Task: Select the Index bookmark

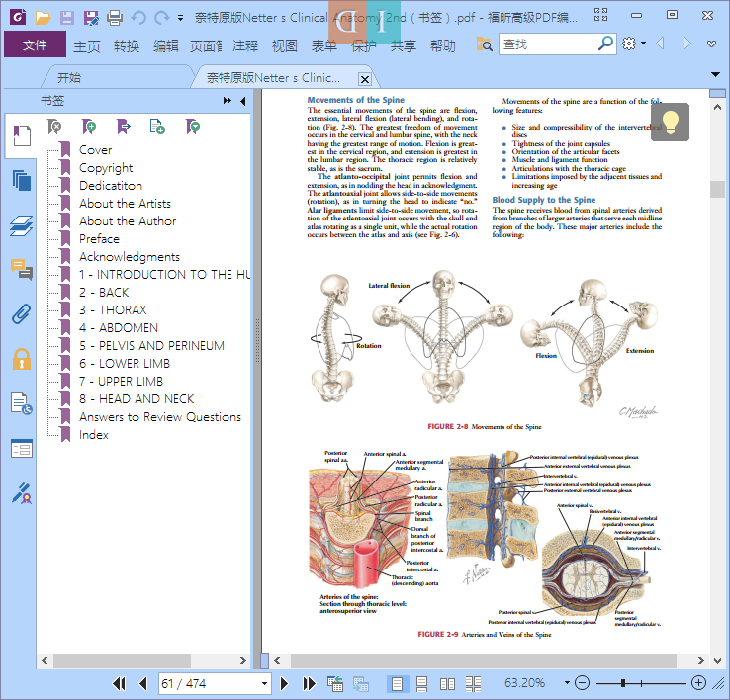Action: click(94, 435)
